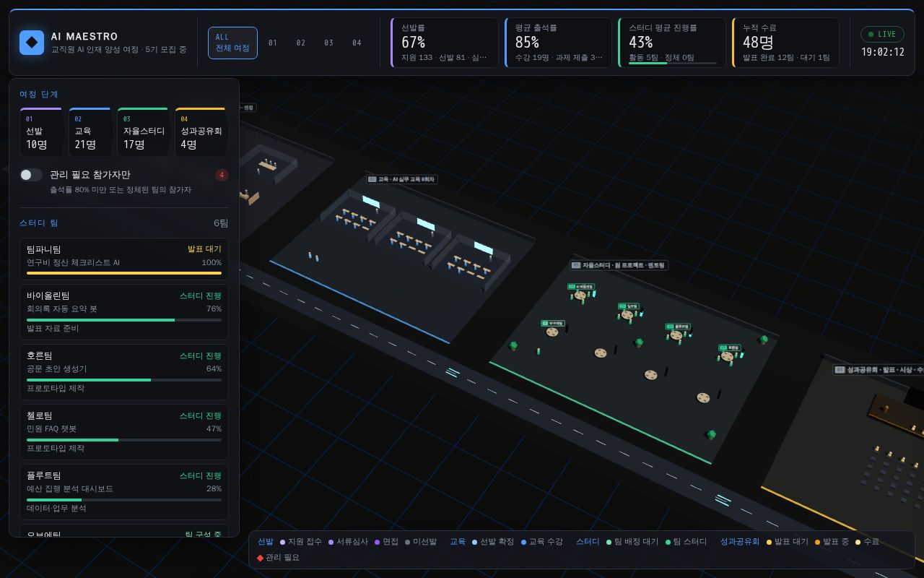Click the 면접 legend dot

coord(378,542)
